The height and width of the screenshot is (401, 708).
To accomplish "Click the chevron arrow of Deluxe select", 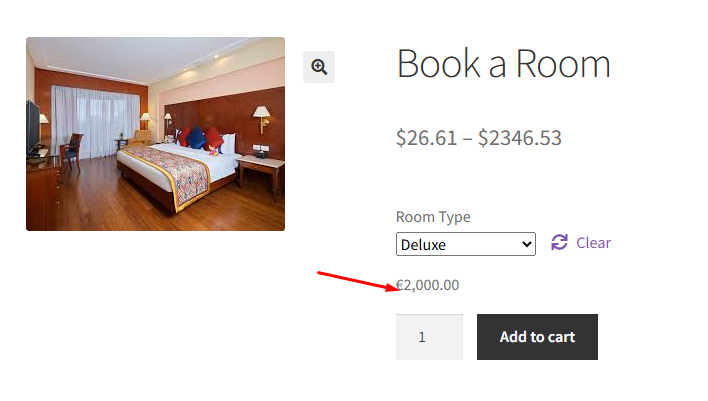I will (x=527, y=244).
